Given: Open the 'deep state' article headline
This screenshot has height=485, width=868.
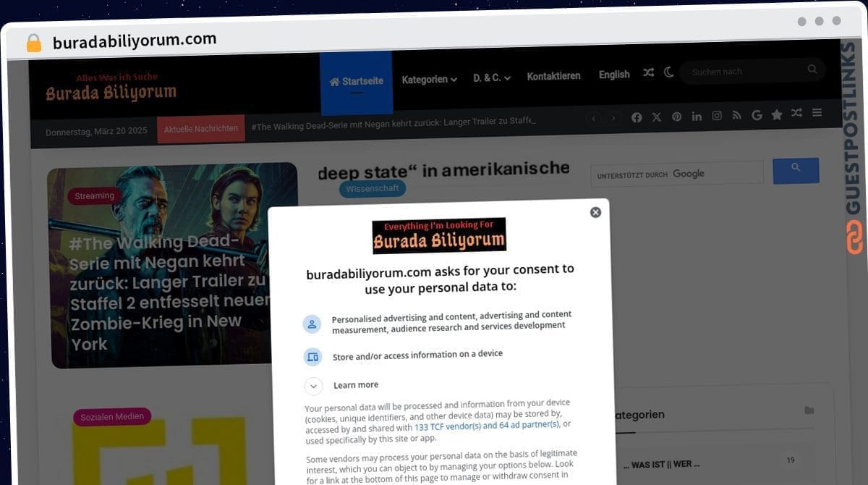Looking at the screenshot, I should [443, 170].
